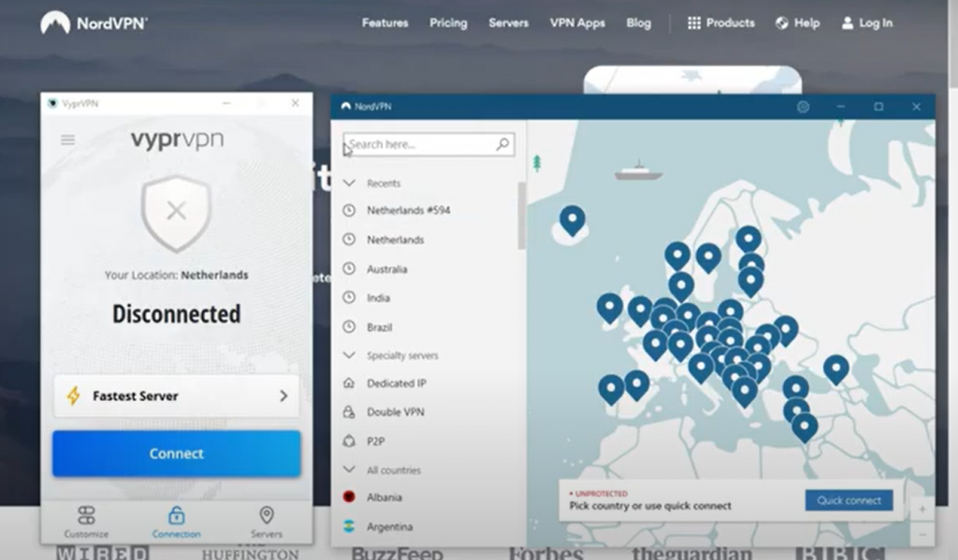
Task: Open Features in NordVPN website menu
Action: point(385,23)
